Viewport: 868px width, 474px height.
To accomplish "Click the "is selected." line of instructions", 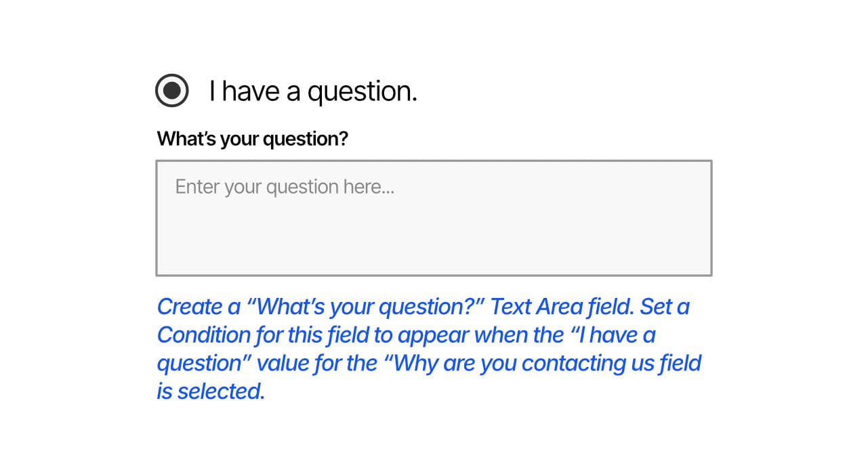I will [x=211, y=391].
